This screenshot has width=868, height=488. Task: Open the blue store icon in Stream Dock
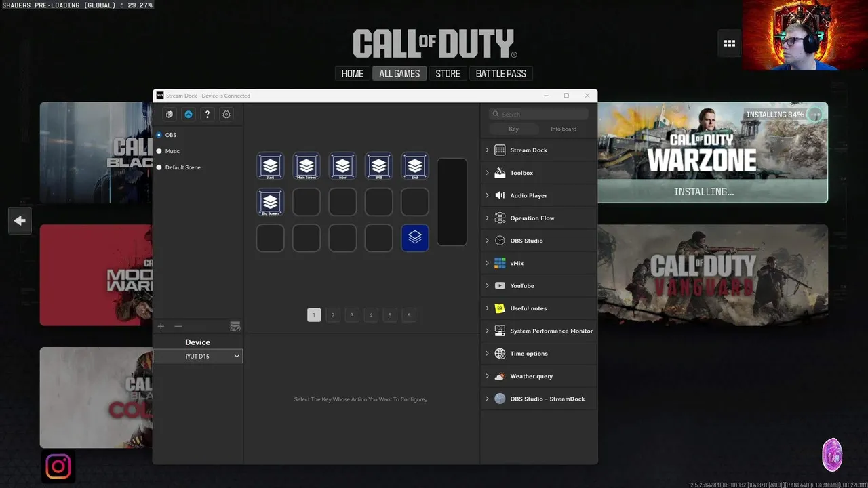tap(189, 115)
